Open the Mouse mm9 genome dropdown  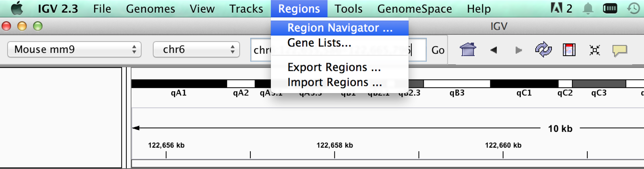click(74, 50)
